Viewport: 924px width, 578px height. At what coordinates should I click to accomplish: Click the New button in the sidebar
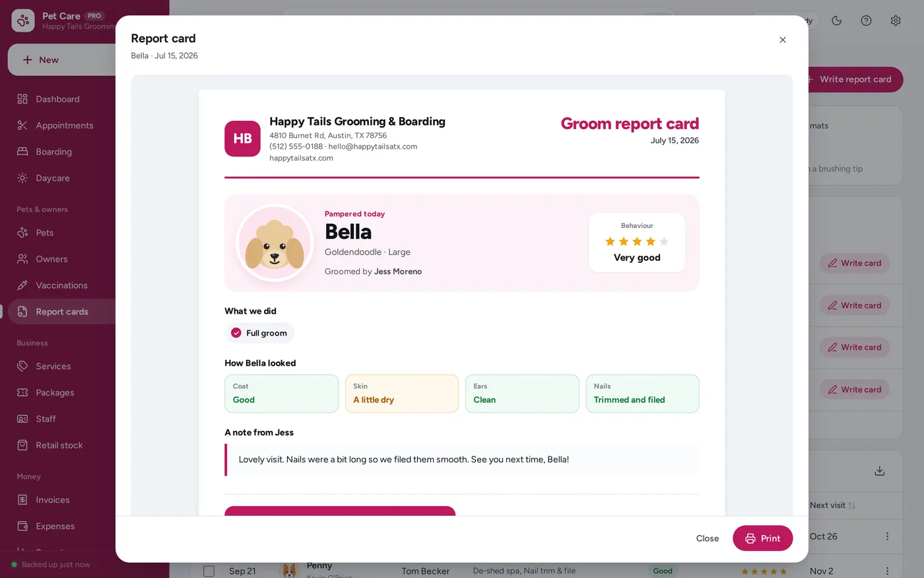[x=62, y=60]
